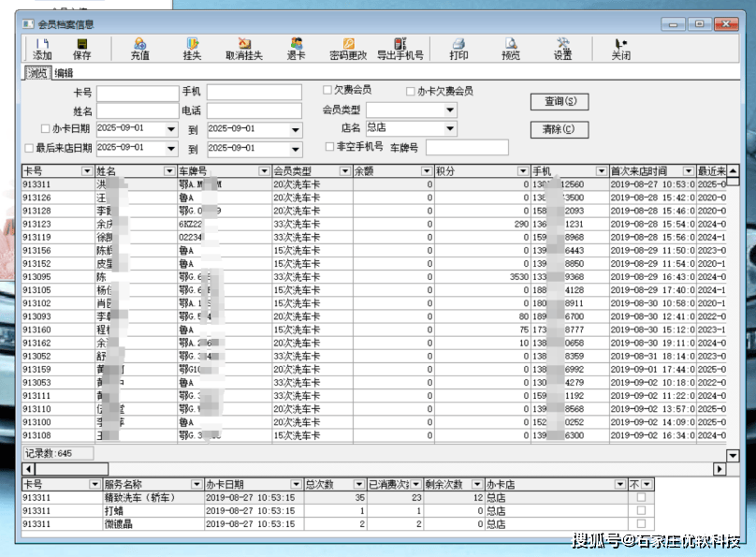Open the 卡号 column filter arrow
Viewport: 756px width, 557px height.
(x=88, y=172)
